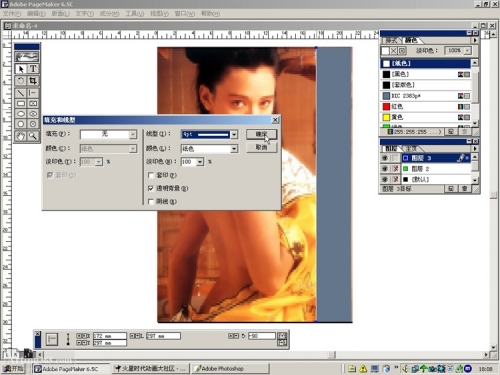Switch to Adobe Photoshop in taskbar
The height and width of the screenshot is (375, 500).
tap(231, 368)
